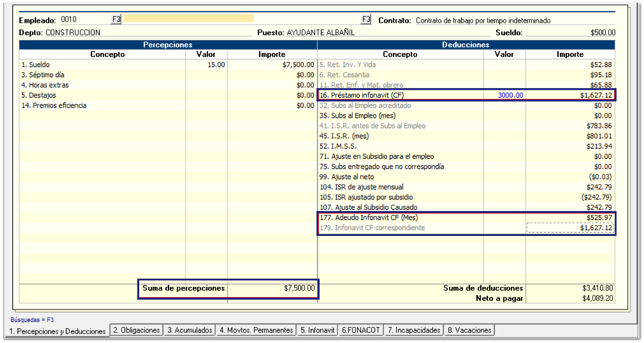This screenshot has height=343, width=644.
Task: Open the 2. Obligaciones tab
Action: 137,330
